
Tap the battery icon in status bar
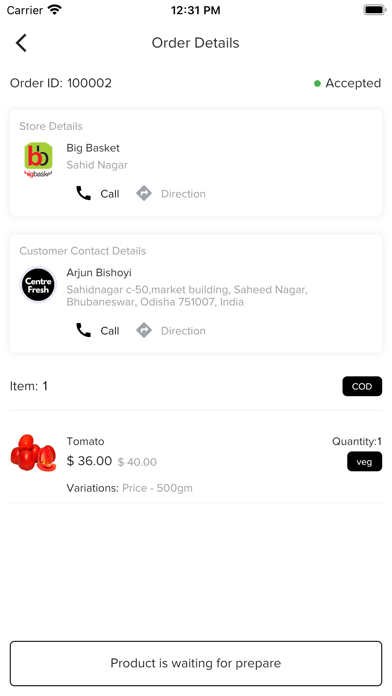375,10
